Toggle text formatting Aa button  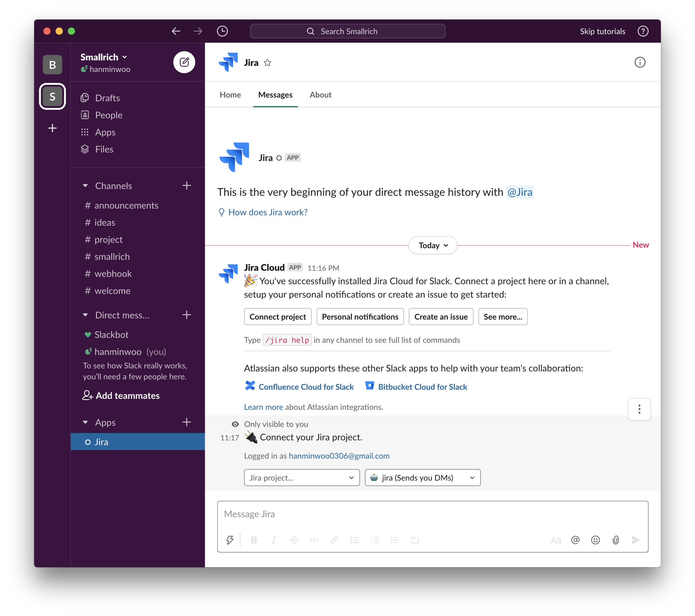pos(556,540)
